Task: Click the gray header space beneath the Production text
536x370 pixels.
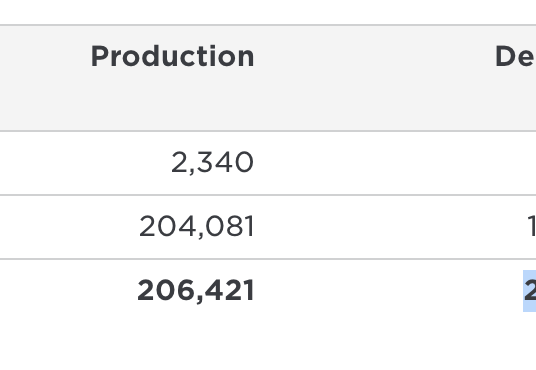Action: [x=173, y=99]
